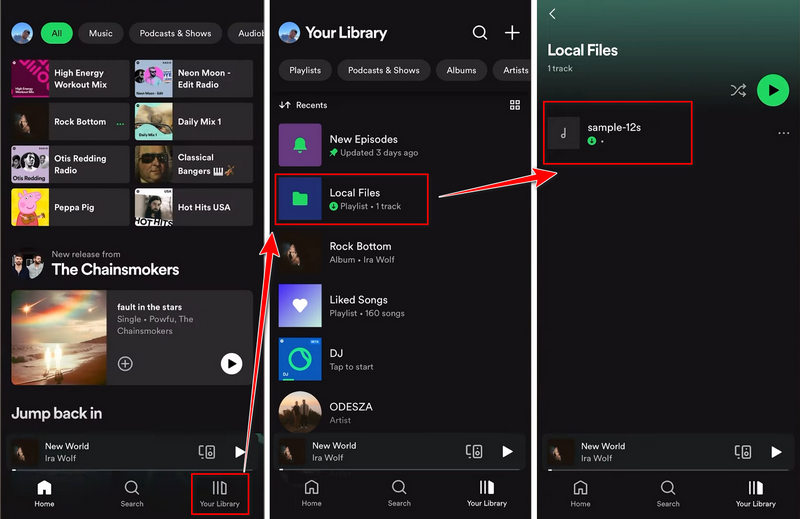This screenshot has height=519, width=800.
Task: Select Artists filter chip
Action: [x=512, y=70]
